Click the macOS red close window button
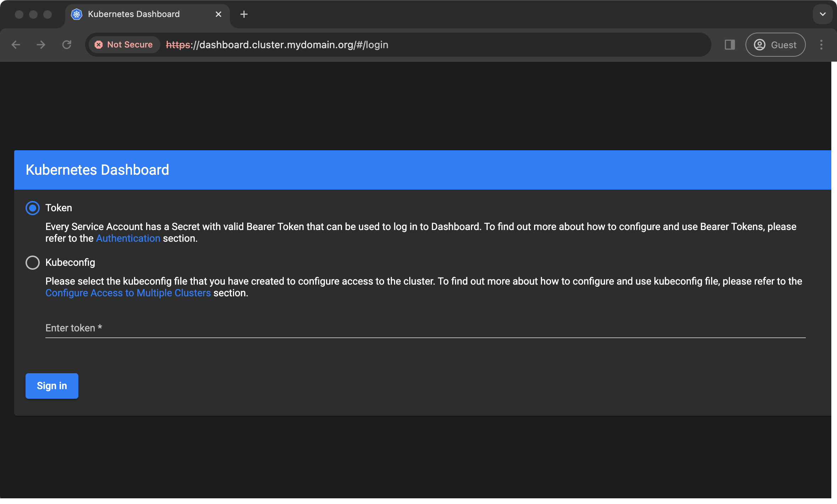 click(x=19, y=14)
